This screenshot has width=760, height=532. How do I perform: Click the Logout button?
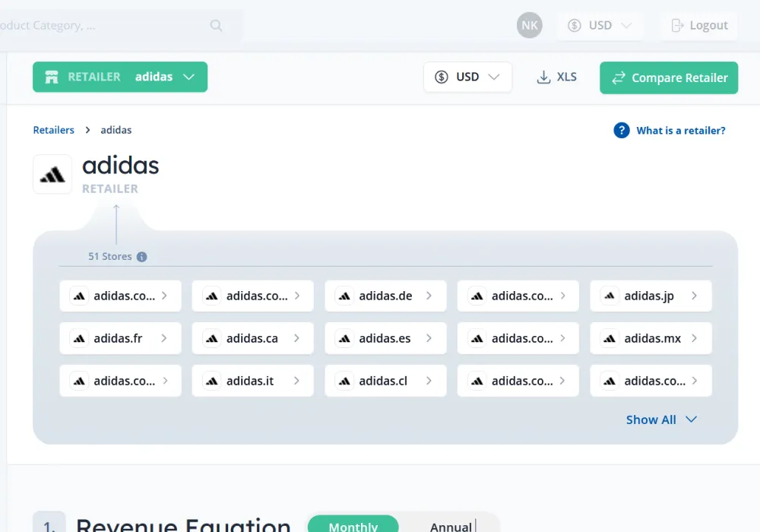click(699, 26)
